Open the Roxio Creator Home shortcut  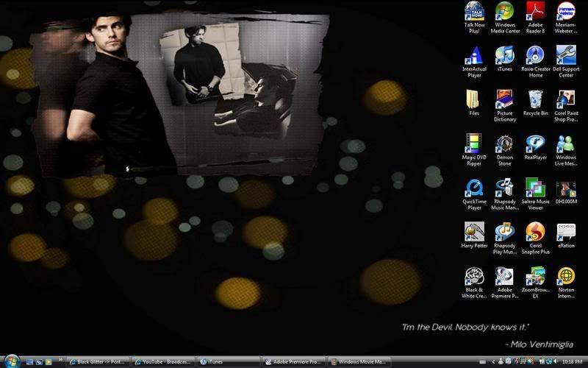pos(535,56)
